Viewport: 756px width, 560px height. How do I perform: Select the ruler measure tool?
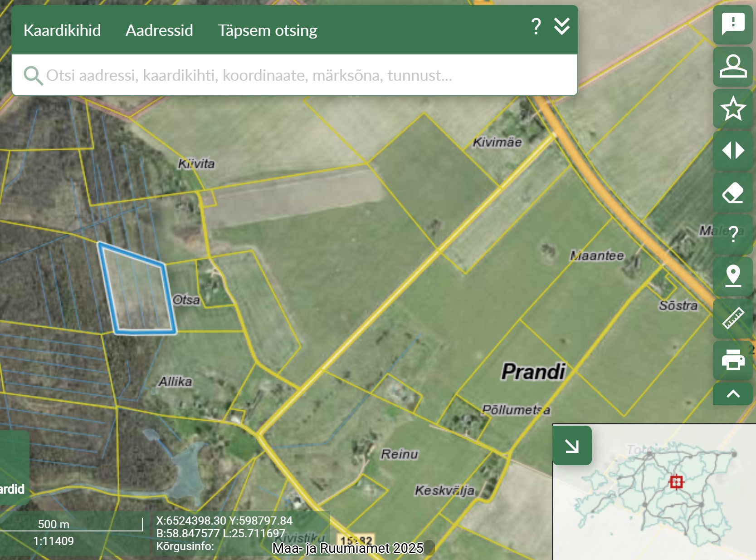[732, 318]
